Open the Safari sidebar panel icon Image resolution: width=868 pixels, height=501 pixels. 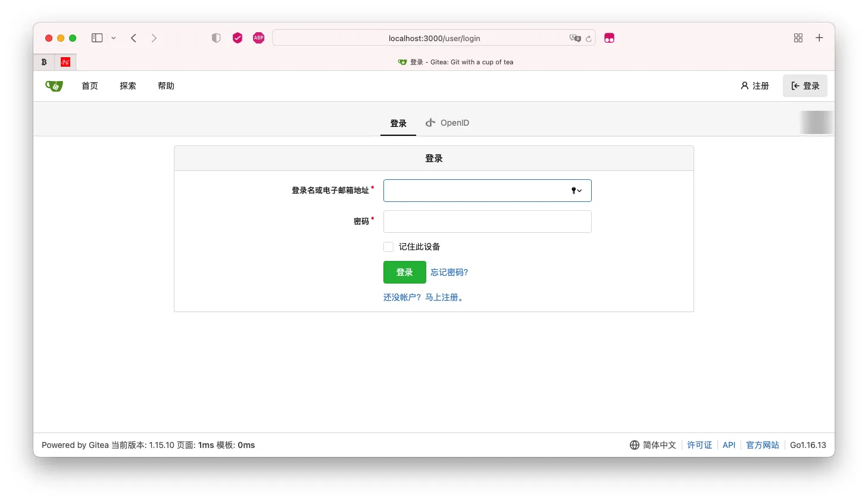[x=97, y=38]
